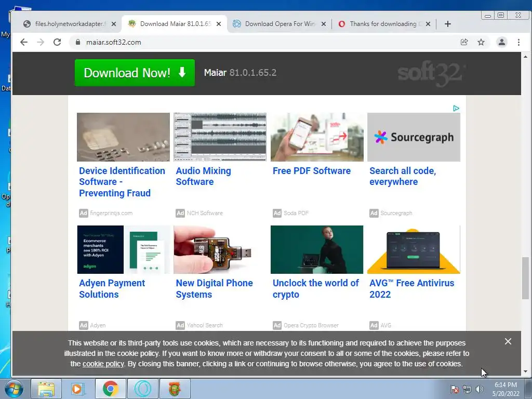Click the blue ring browser taskbar icon
This screenshot has height=399, width=532.
click(x=142, y=389)
